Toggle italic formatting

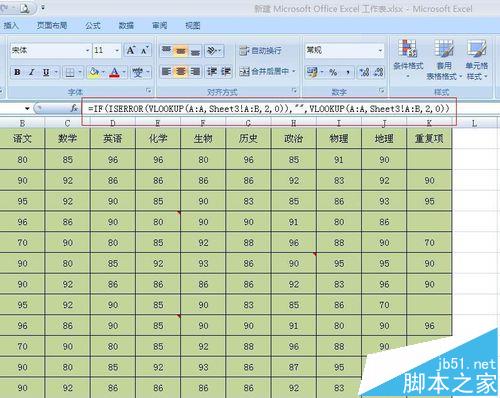pos(32,72)
